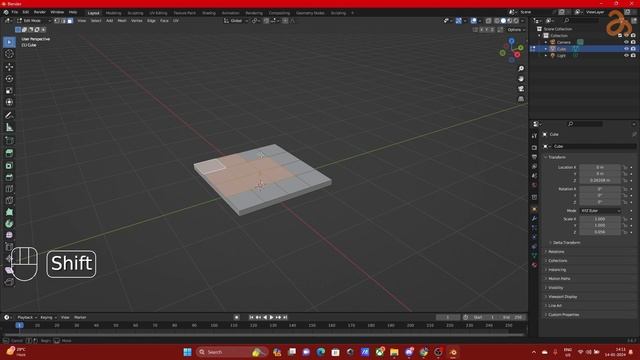Image resolution: width=640 pixels, height=360 pixels.
Task: Choose the Extrude Region tool
Action: pyautogui.click(x=9, y=153)
